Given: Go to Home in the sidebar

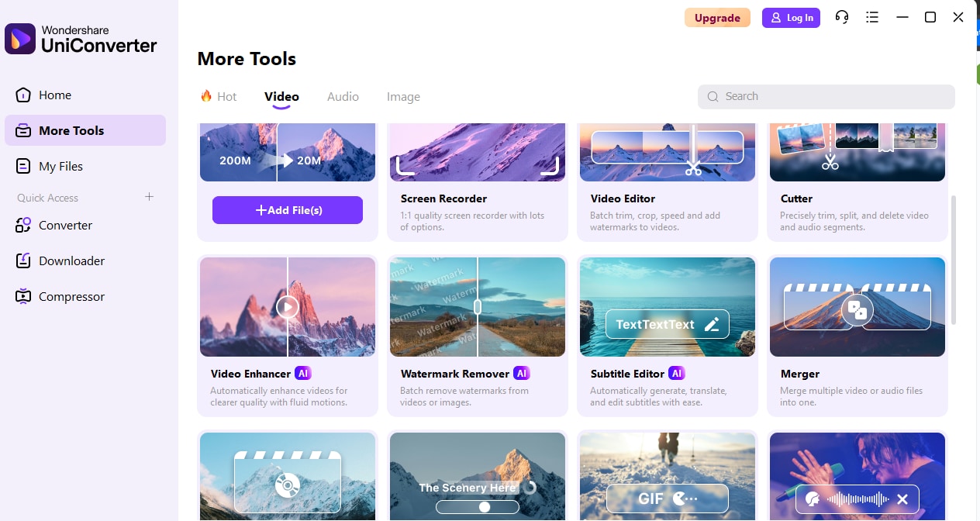Looking at the screenshot, I should click(85, 95).
